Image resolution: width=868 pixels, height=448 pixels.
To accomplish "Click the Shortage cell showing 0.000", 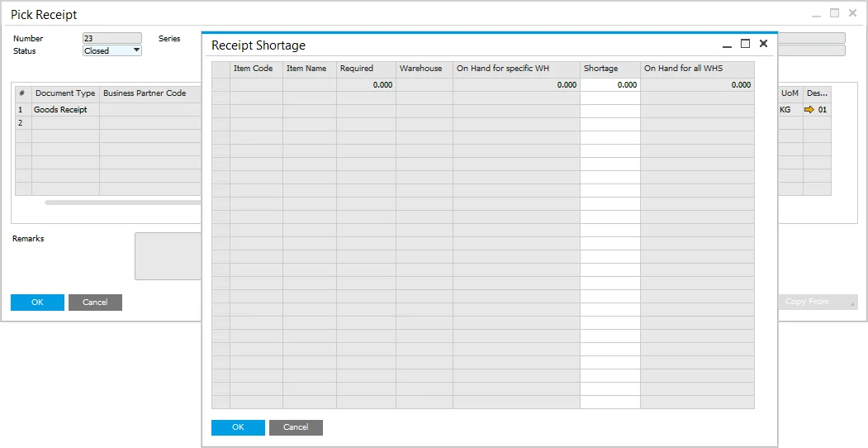I will click(609, 84).
